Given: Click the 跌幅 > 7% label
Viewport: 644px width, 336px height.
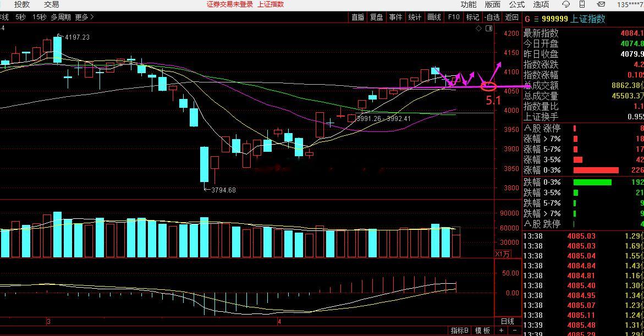Looking at the screenshot, I should [542, 213].
